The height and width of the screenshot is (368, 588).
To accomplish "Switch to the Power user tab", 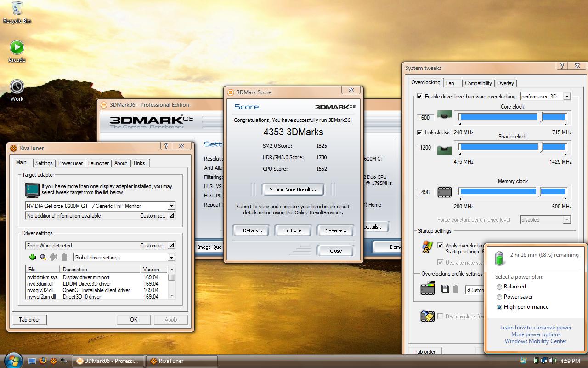I will (70, 163).
